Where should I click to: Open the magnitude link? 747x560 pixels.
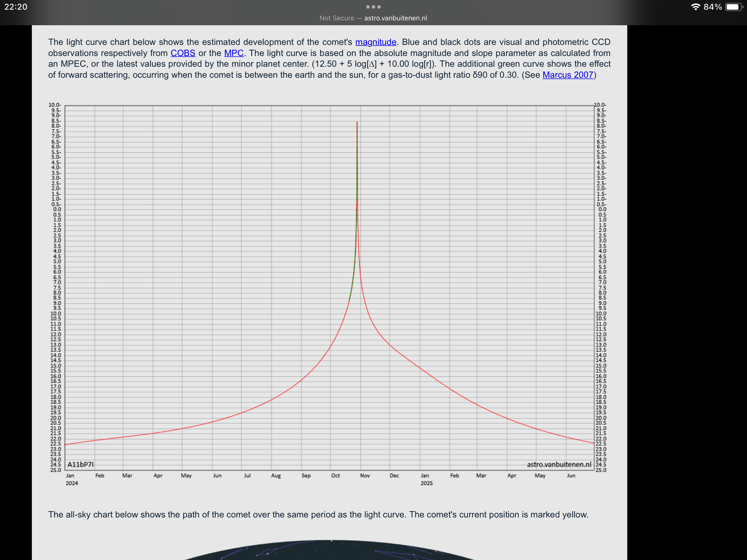376,42
